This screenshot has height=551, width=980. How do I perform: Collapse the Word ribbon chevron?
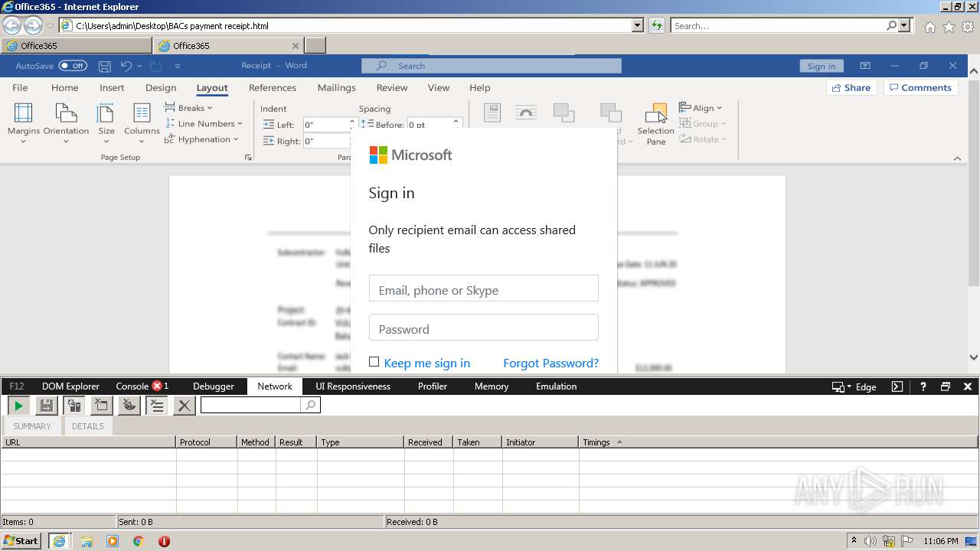pos(957,158)
